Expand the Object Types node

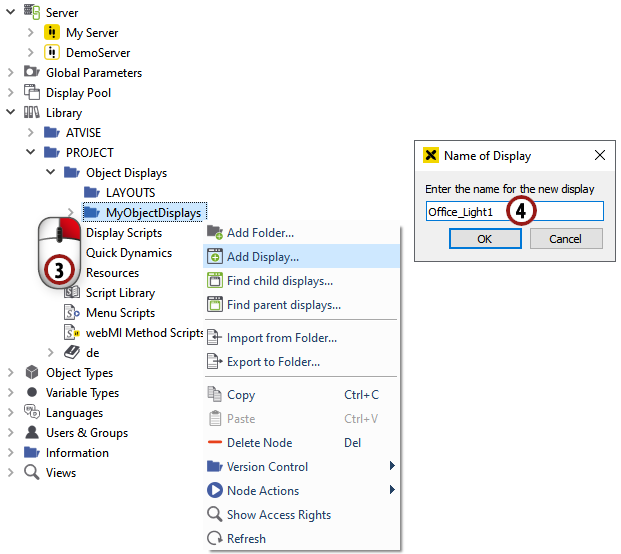(x=11, y=373)
